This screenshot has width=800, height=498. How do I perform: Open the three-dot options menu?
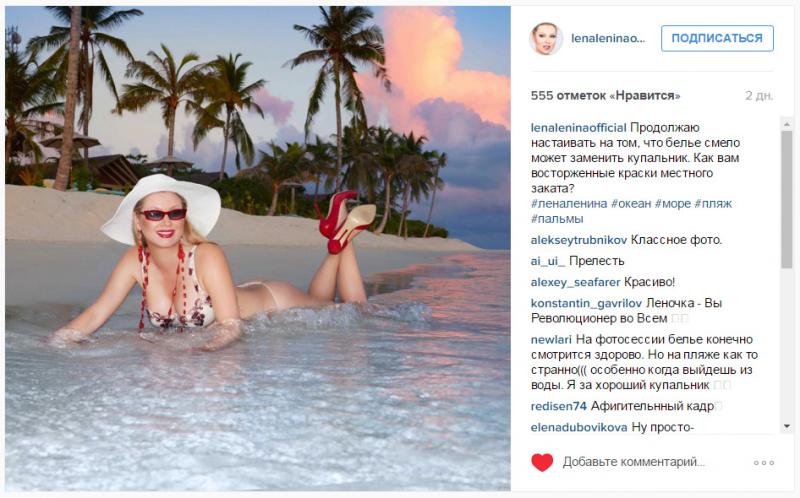pyautogui.click(x=764, y=463)
